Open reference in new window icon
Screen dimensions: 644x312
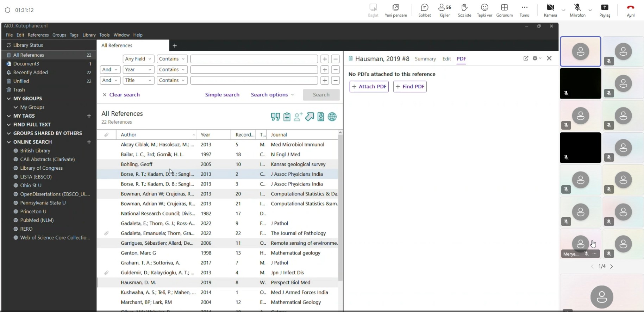coord(526,58)
